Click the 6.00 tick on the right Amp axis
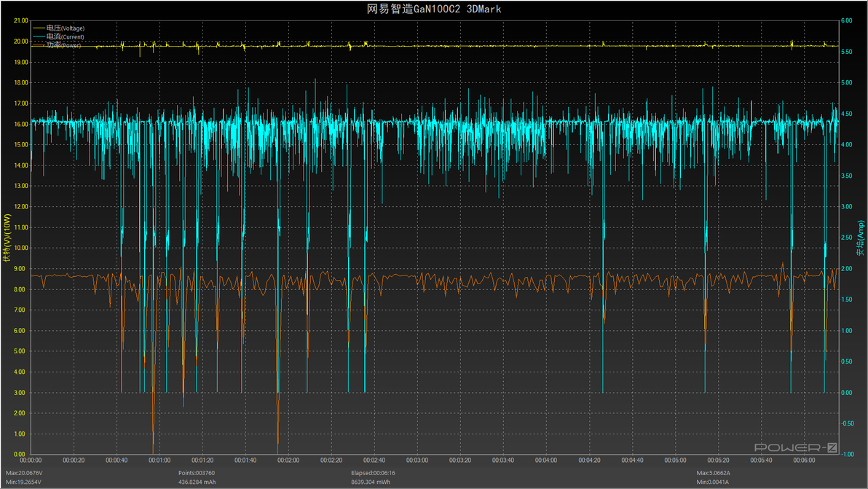The width and height of the screenshot is (868, 489). tap(847, 20)
